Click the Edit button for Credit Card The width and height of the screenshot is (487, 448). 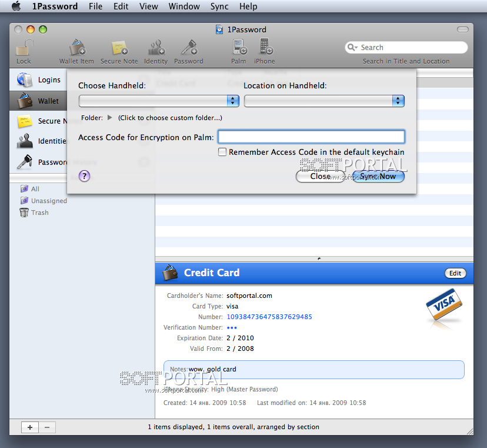455,273
